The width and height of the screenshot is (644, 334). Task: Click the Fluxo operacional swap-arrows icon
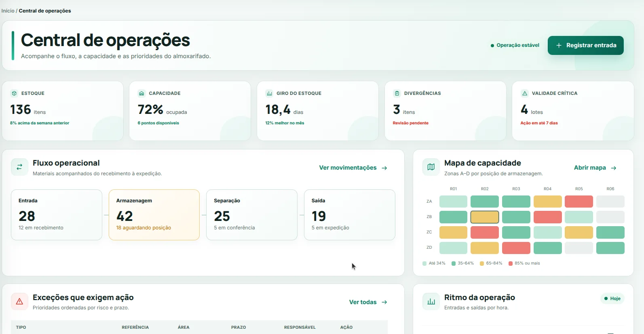(19, 167)
